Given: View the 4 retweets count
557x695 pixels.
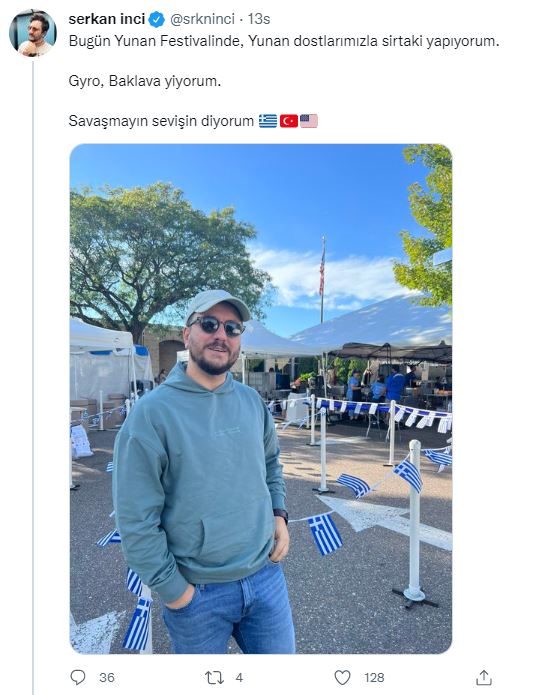Looking at the screenshot, I should click(239, 677).
